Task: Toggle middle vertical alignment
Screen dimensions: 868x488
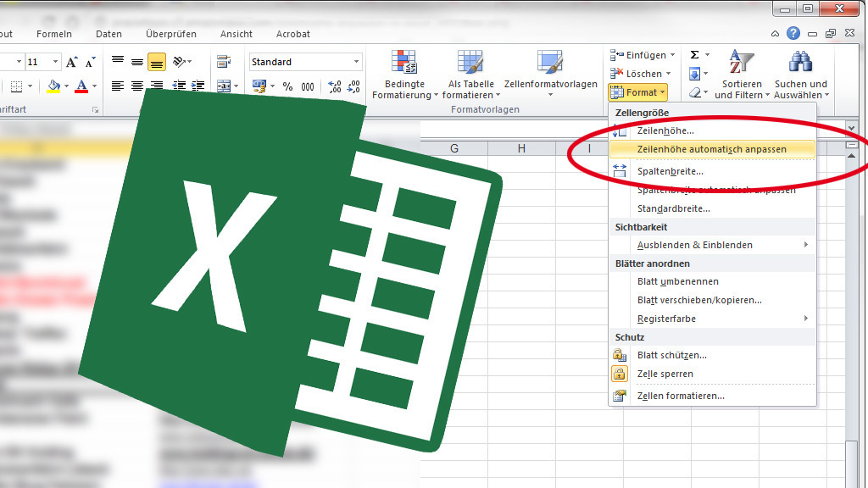Action: [137, 61]
